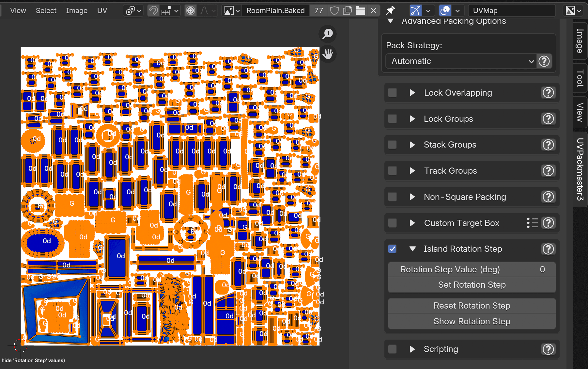Open help for Track Groups

pyautogui.click(x=548, y=171)
